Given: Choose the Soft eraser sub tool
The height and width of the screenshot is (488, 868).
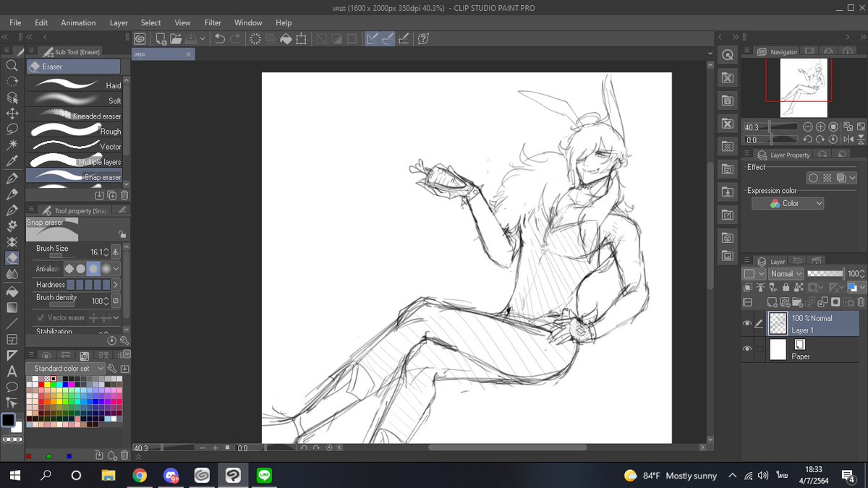Looking at the screenshot, I should point(75,99).
